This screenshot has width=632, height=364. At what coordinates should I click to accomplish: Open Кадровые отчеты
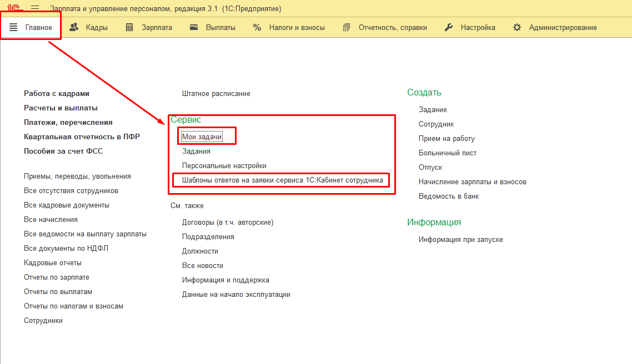[52, 263]
